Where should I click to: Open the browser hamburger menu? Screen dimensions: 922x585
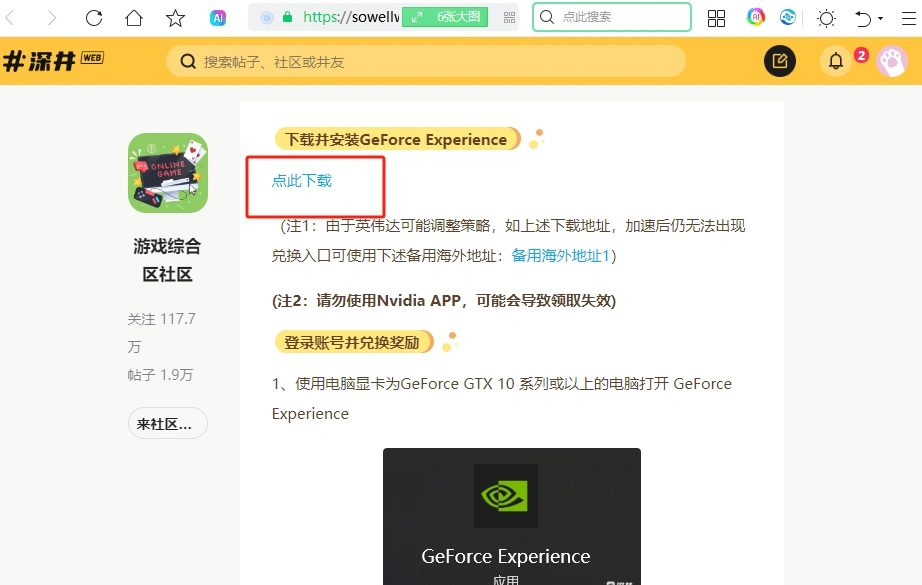909,18
